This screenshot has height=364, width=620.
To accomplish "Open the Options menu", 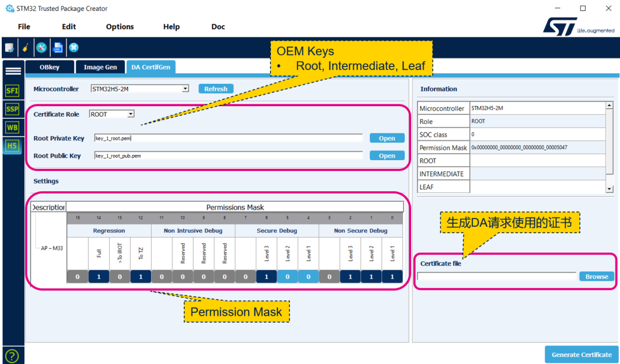I will (x=120, y=26).
